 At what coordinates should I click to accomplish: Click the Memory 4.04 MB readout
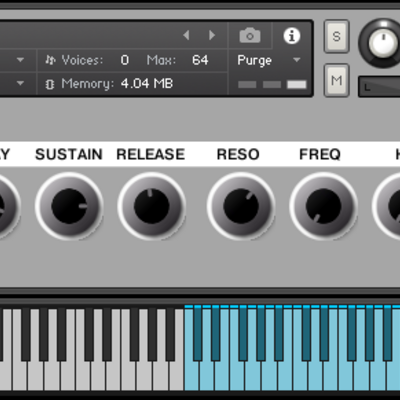click(x=147, y=83)
